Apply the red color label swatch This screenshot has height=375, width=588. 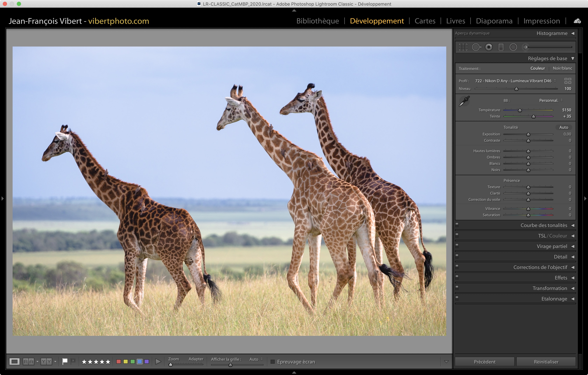tap(119, 362)
